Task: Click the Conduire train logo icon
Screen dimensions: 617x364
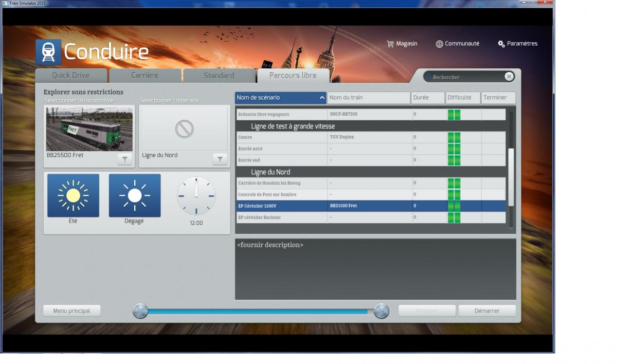Action: click(x=48, y=52)
